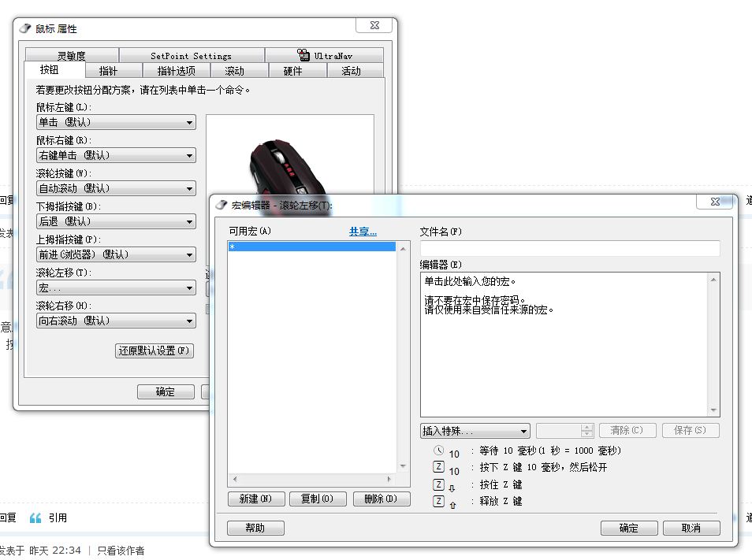Screen dimensions: 752x560
Task: Open the SetPoint Settings tab
Action: point(191,56)
